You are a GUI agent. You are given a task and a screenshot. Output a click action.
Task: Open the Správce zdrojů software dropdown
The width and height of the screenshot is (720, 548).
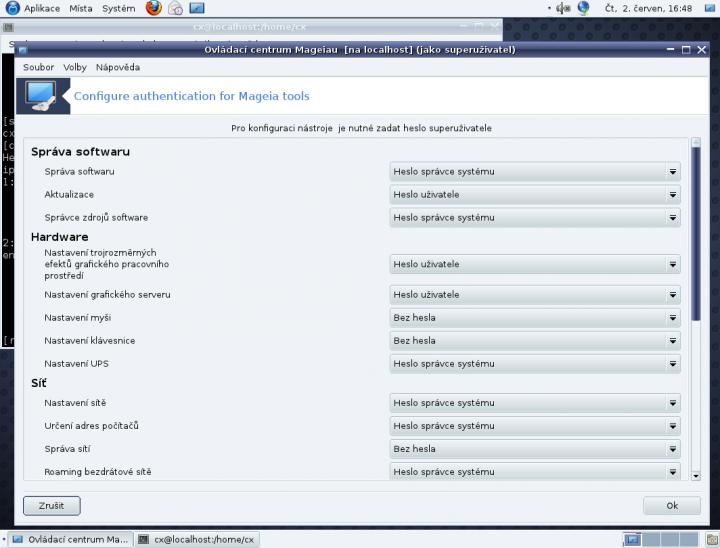pos(535,217)
